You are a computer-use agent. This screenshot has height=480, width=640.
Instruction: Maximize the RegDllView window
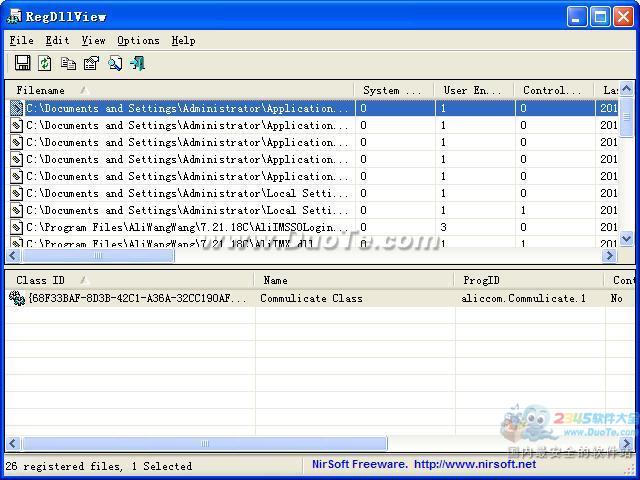600,17
